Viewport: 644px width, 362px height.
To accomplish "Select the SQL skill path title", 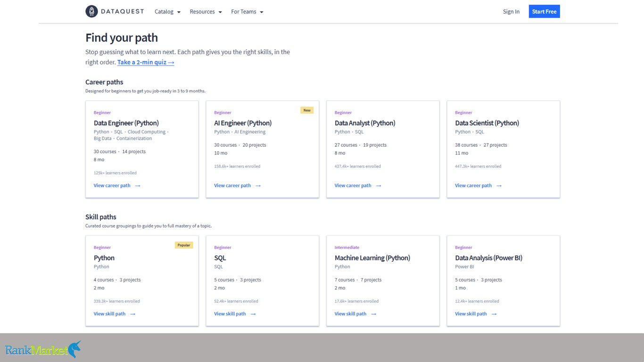I will (220, 258).
